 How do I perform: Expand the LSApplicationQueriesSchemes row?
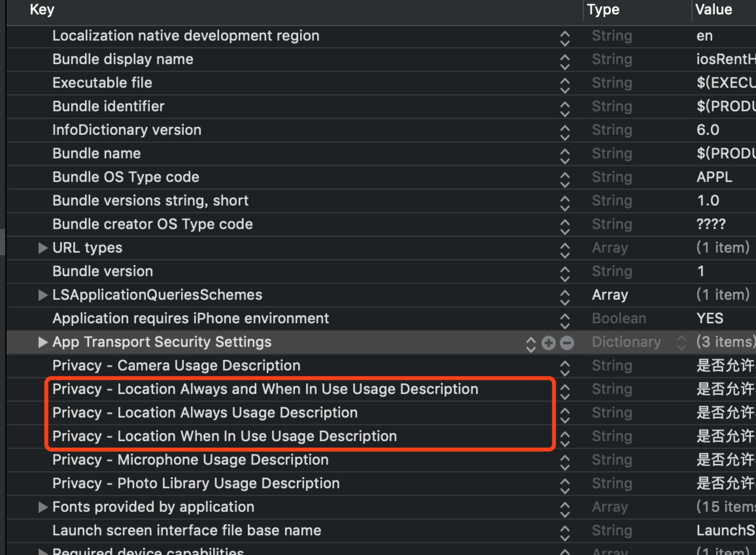(43, 295)
